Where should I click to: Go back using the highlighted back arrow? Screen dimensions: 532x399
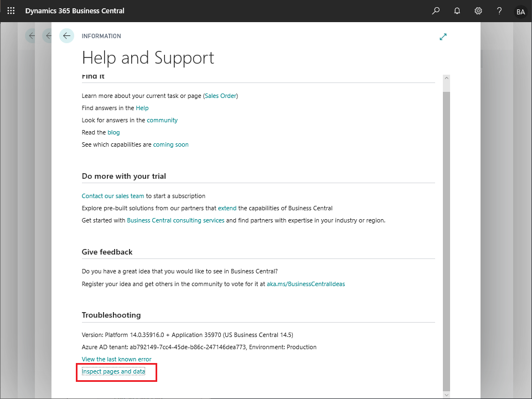(x=66, y=35)
